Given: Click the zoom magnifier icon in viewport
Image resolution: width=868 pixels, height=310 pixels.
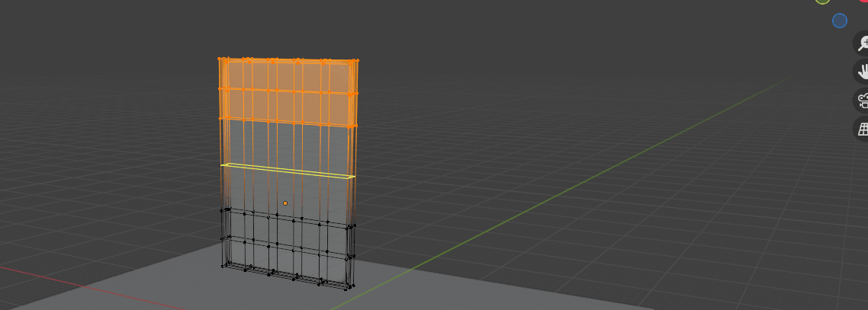Looking at the screenshot, I should pyautogui.click(x=862, y=43).
